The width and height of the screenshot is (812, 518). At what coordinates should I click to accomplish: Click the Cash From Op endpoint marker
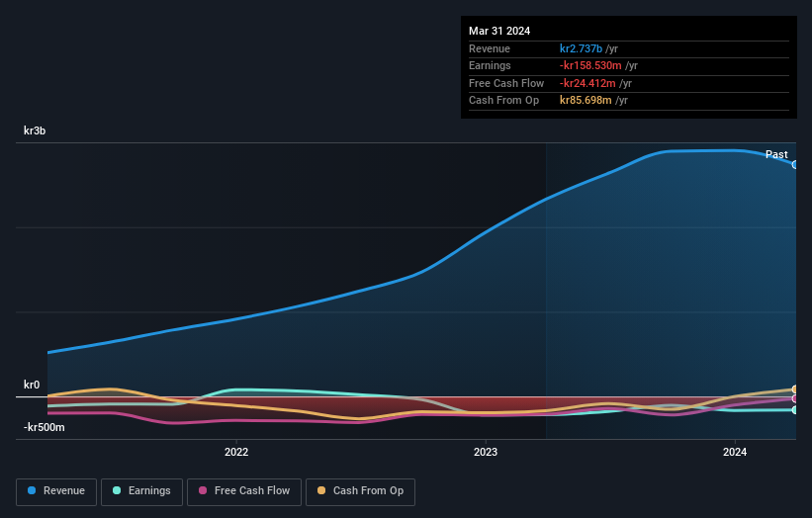(795, 389)
